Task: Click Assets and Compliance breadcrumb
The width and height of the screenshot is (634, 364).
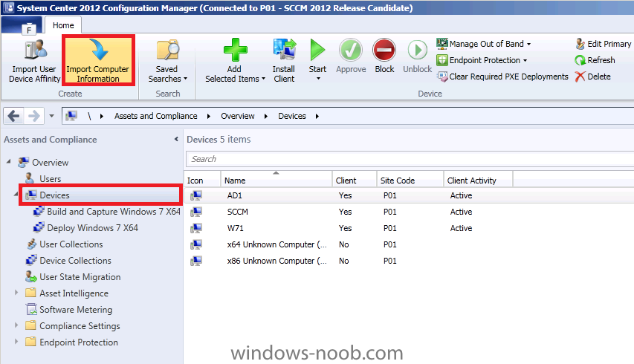Action: (155, 116)
